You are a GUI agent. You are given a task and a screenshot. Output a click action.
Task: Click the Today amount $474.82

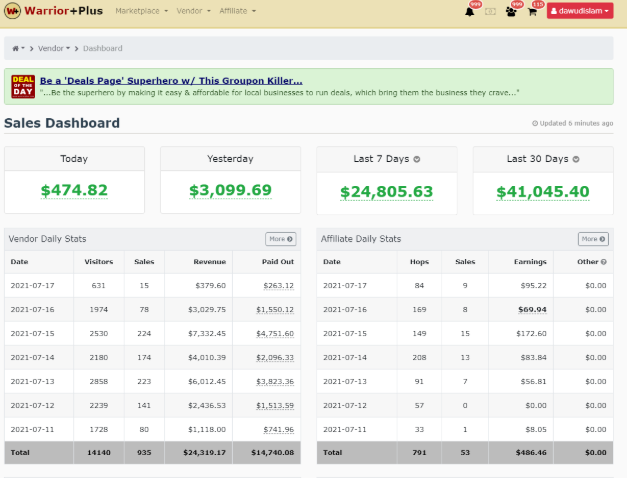point(74,190)
